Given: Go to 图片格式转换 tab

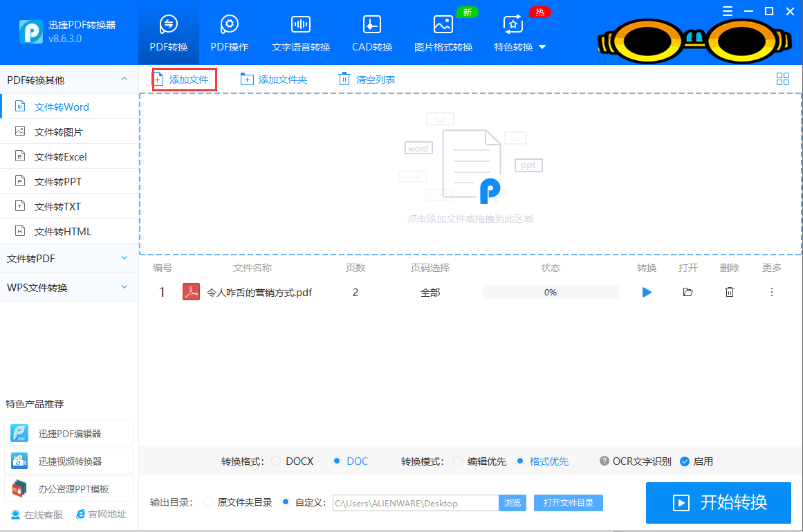Looking at the screenshot, I should (443, 33).
